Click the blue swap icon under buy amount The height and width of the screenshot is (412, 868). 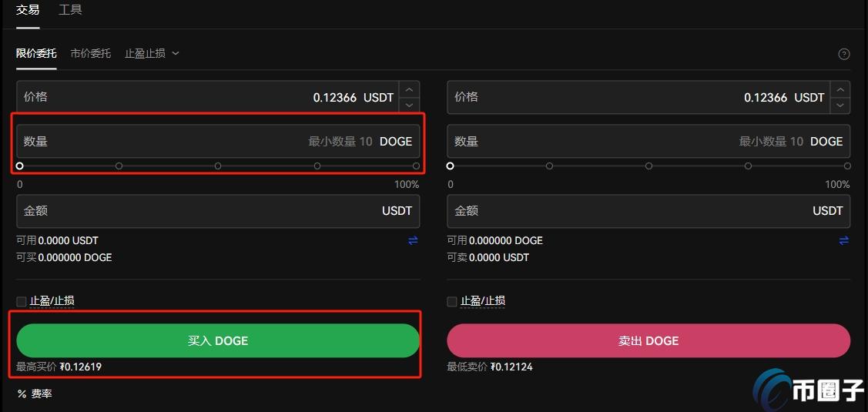tap(413, 240)
